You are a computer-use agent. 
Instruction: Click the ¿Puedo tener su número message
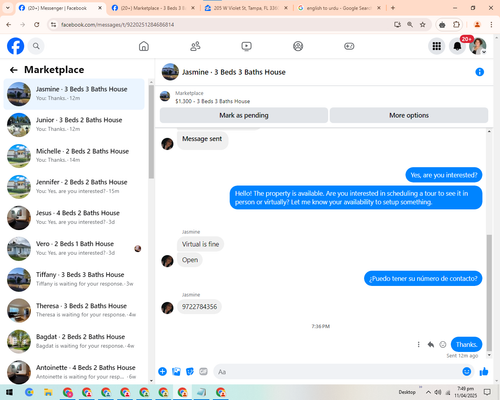423,278
